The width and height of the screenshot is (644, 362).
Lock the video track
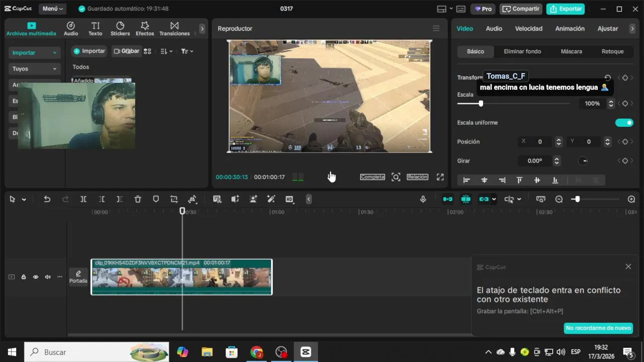coord(24,277)
